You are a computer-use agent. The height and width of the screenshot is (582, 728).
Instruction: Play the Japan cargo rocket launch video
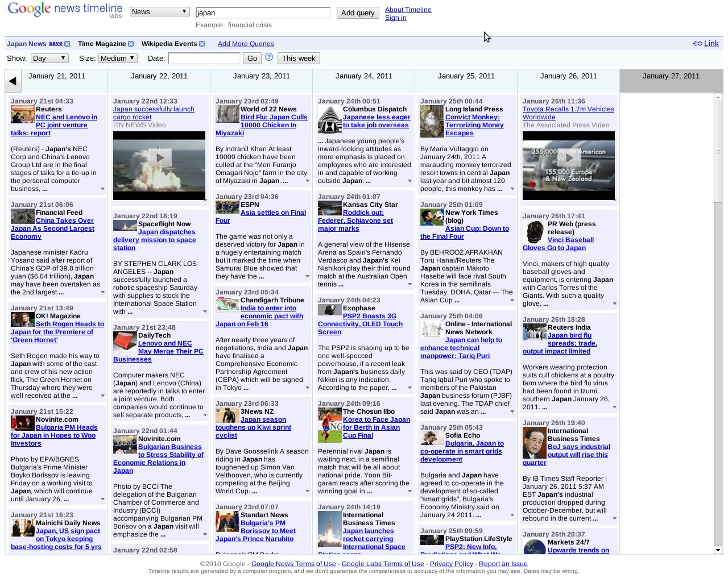click(x=159, y=157)
